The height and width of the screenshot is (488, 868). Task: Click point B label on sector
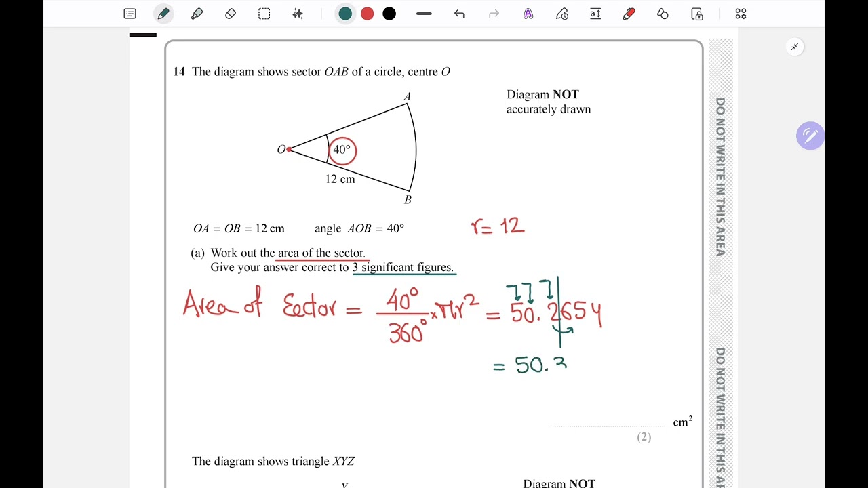[408, 199]
